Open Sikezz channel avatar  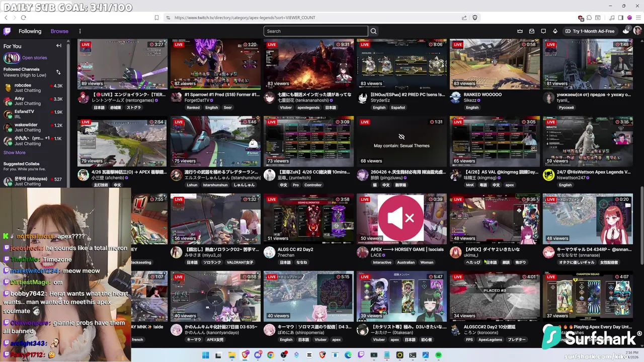455,98
